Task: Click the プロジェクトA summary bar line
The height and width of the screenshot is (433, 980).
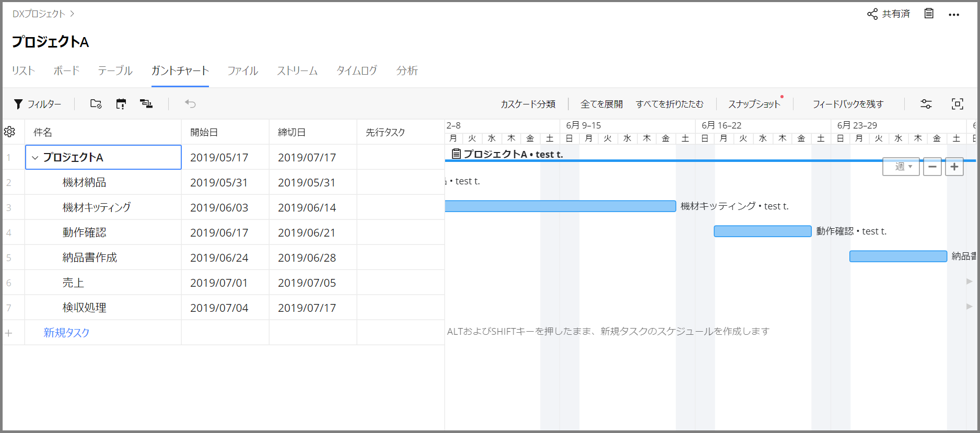Action: click(710, 161)
